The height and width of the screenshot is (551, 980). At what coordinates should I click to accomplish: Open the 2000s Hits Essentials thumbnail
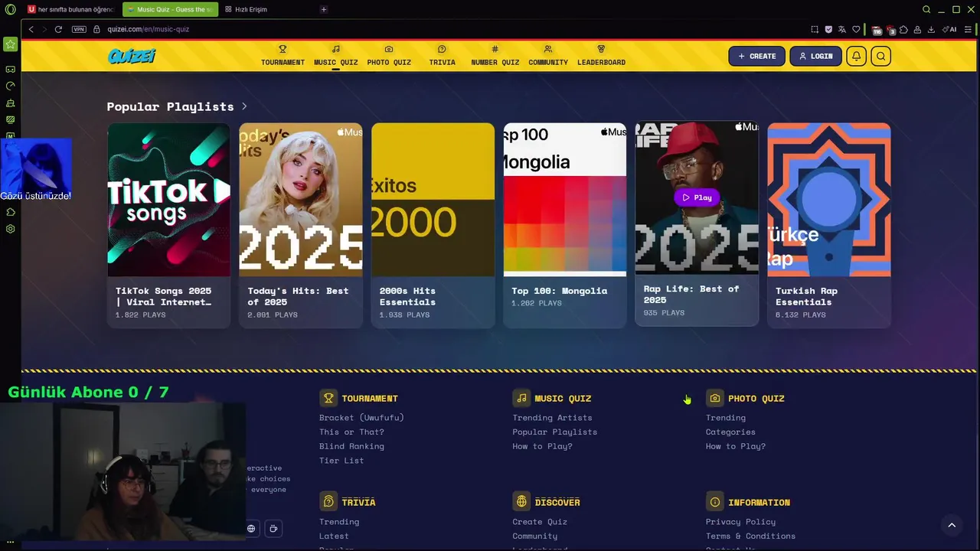click(433, 200)
